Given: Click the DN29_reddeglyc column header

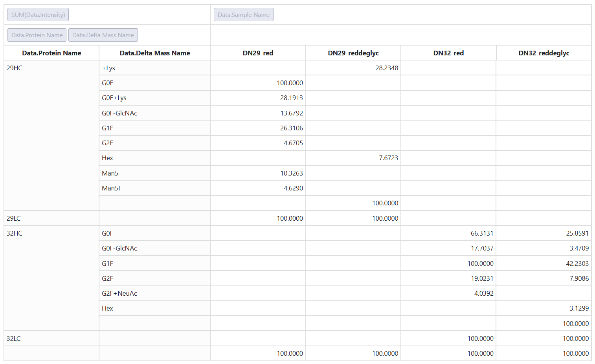Looking at the screenshot, I should (x=353, y=53).
